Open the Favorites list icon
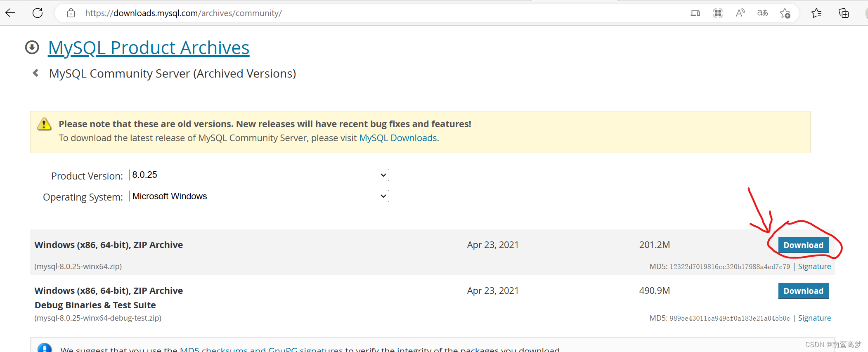This screenshot has width=868, height=352. tap(816, 13)
